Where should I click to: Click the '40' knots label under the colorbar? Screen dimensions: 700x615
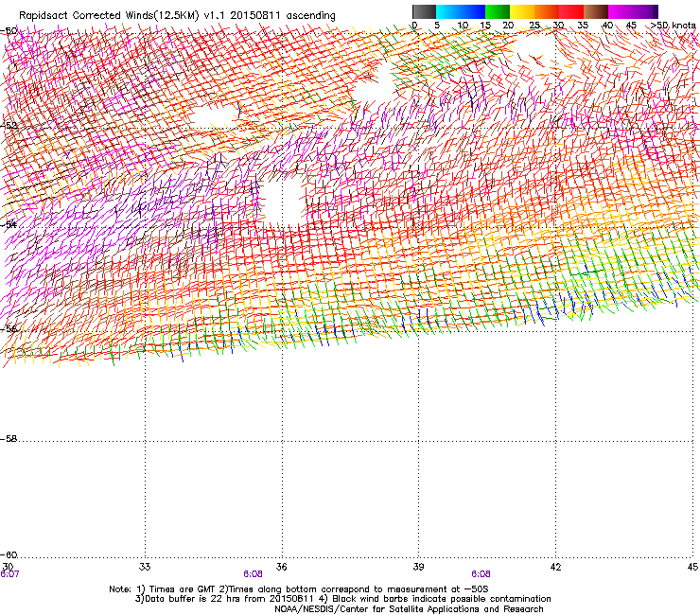(607, 26)
